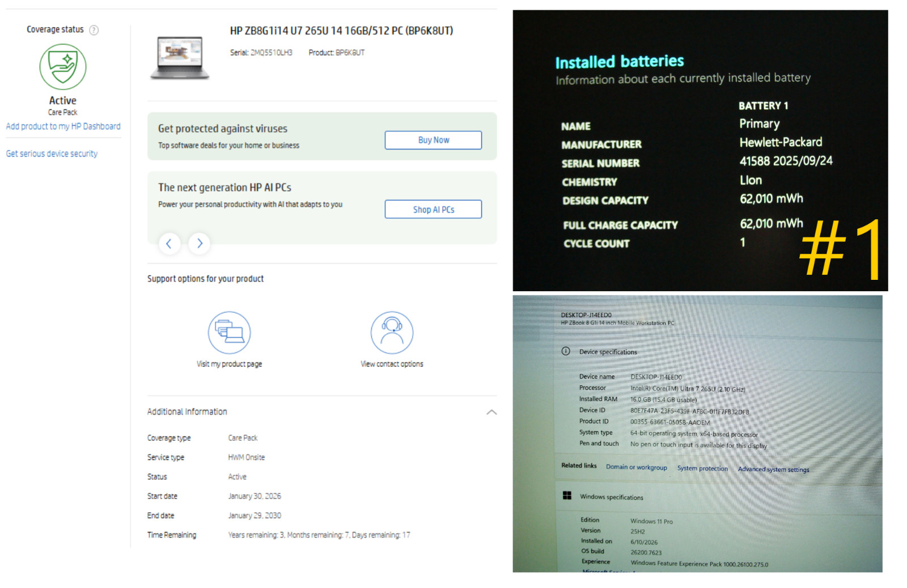Click the OS build value 26200.7623

tap(646, 552)
